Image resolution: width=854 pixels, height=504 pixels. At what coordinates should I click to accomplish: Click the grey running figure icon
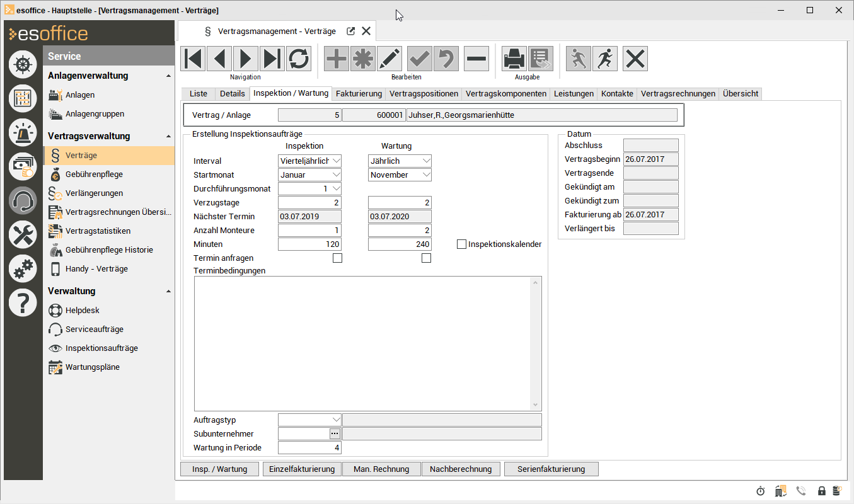pos(579,59)
